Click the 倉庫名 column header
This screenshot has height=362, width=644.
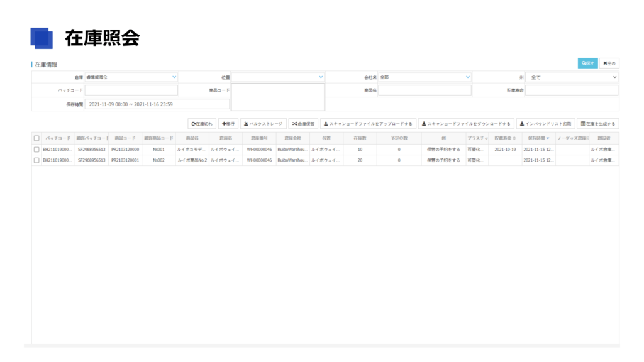pyautogui.click(x=226, y=138)
